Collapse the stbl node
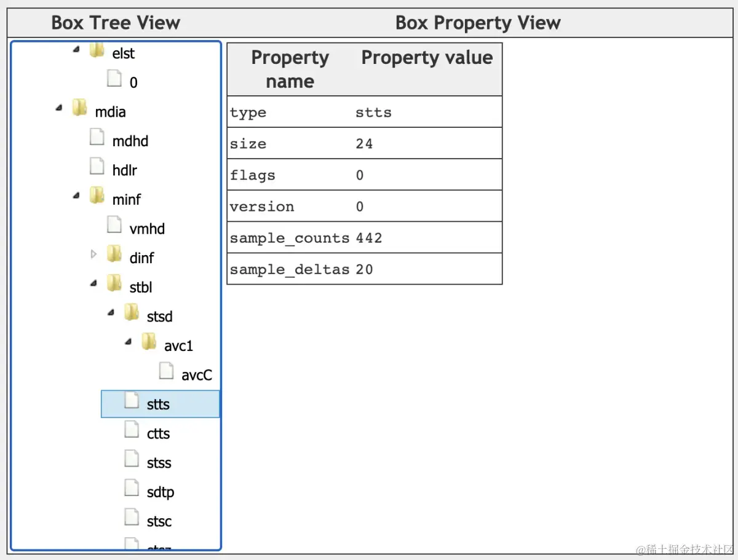The height and width of the screenshot is (560, 738). 93,283
